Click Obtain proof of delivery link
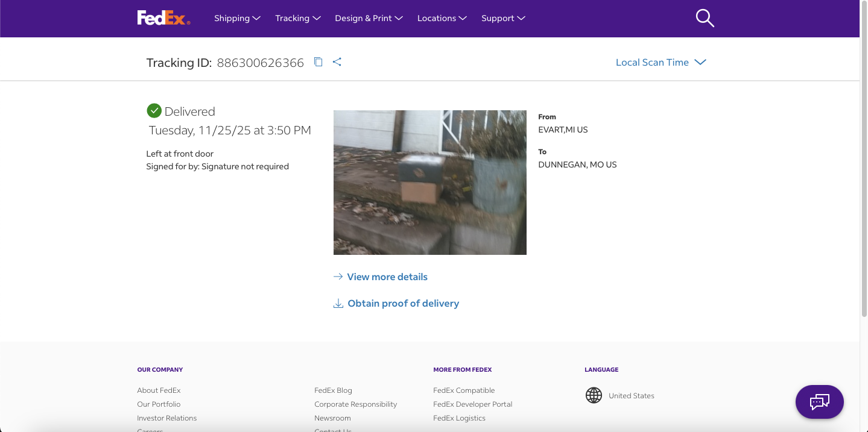868x432 pixels. tap(403, 304)
